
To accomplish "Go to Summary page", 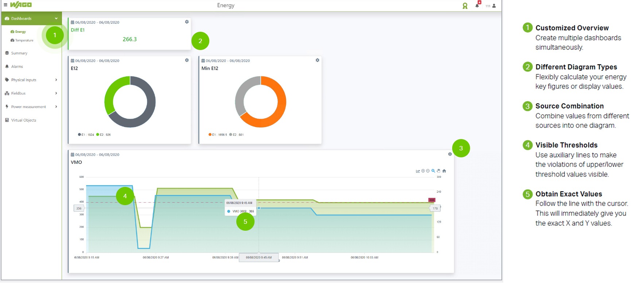I will click(x=19, y=53).
